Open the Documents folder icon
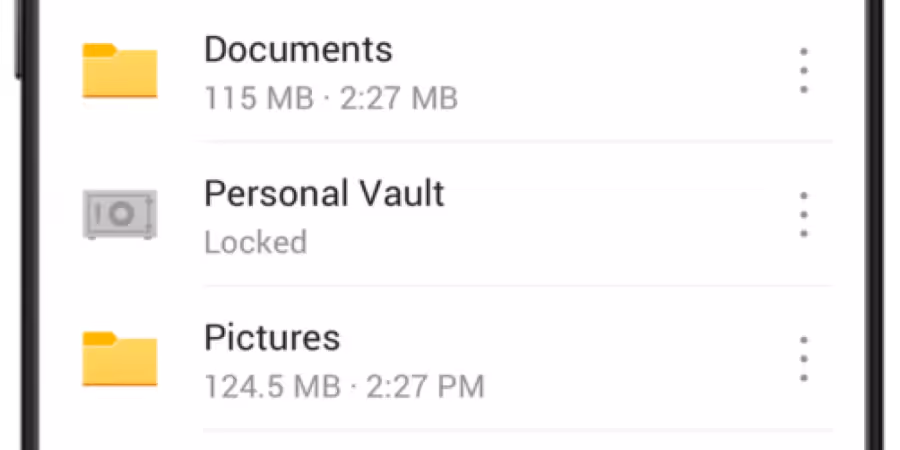 120,71
